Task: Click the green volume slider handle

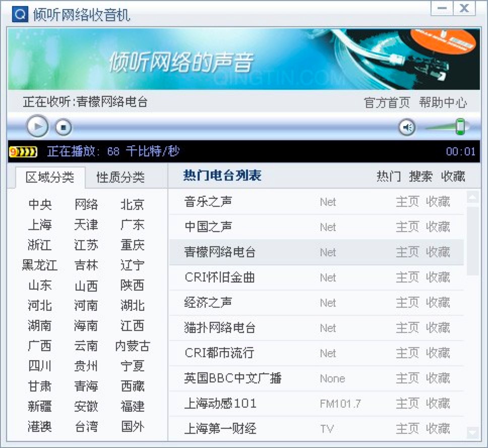Action: coord(460,127)
